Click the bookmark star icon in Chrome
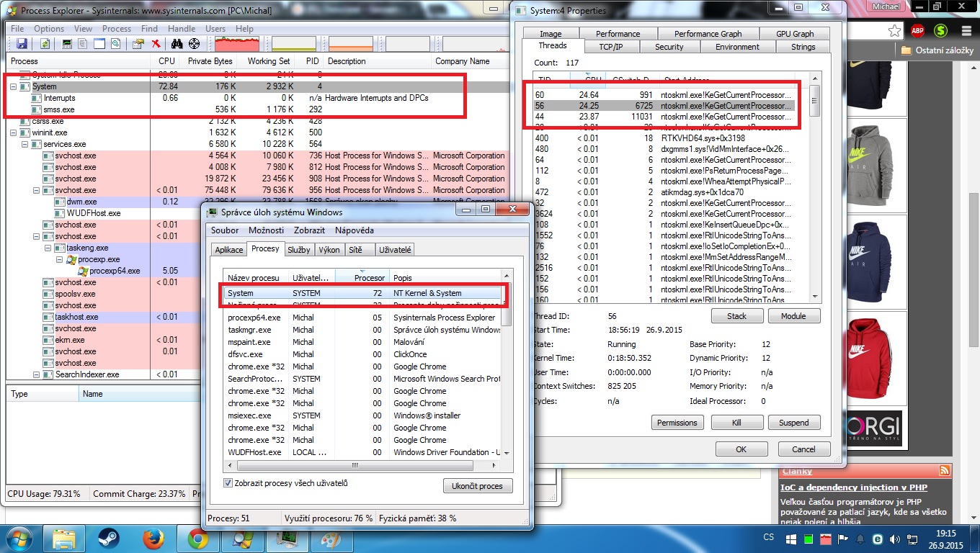The height and width of the screenshot is (553, 980). (x=894, y=30)
